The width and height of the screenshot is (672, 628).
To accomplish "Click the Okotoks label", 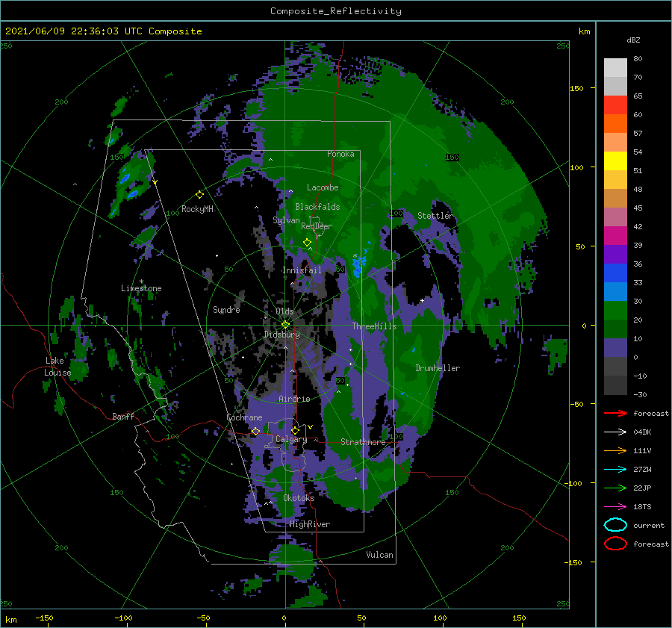I will [299, 498].
